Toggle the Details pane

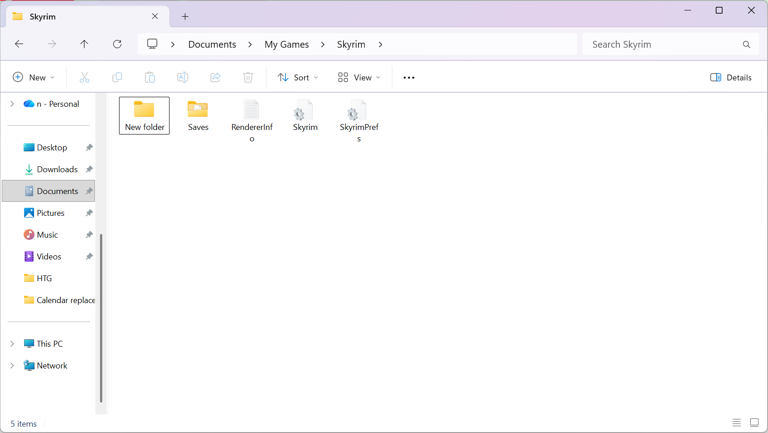point(731,77)
